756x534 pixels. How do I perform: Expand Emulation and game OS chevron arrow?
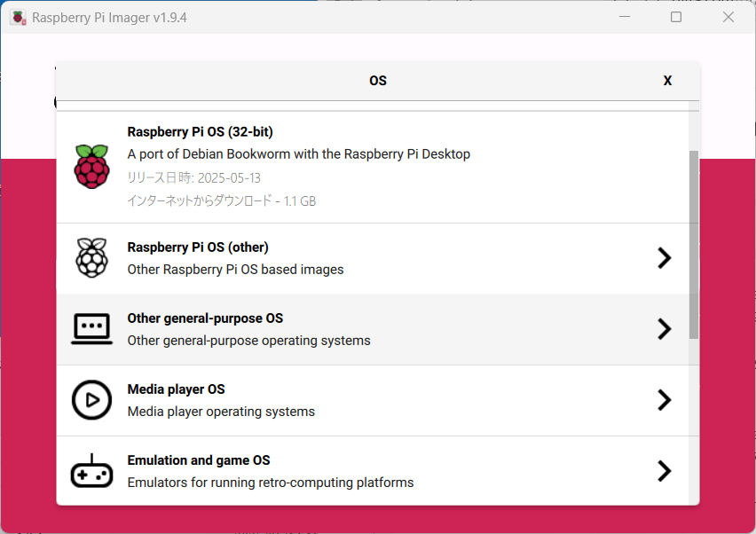(665, 471)
